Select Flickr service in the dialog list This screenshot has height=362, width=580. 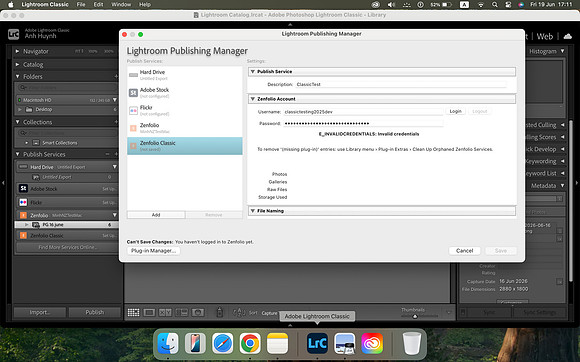[x=185, y=110]
